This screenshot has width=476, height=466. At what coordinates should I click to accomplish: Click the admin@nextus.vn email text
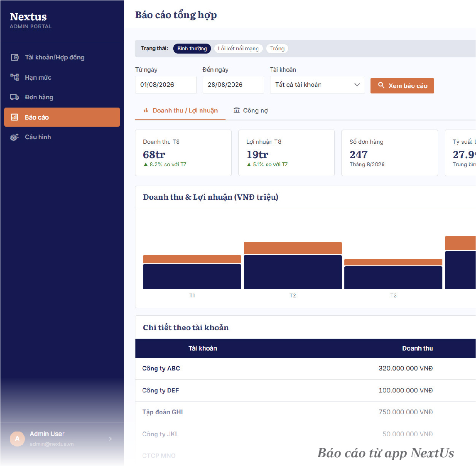52,444
